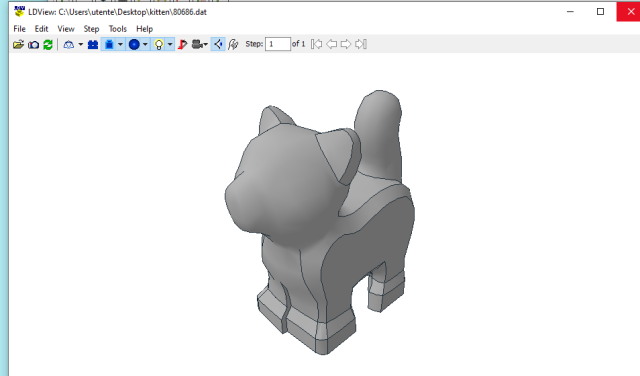
Task: Toggle lighting with the light bulb icon
Action: tap(159, 44)
